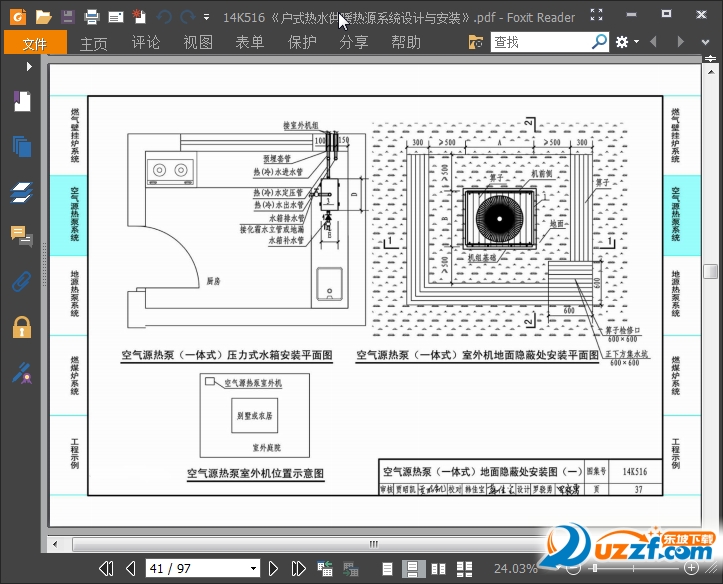Select single page view mode
The image size is (723, 584).
pyautogui.click(x=387, y=569)
